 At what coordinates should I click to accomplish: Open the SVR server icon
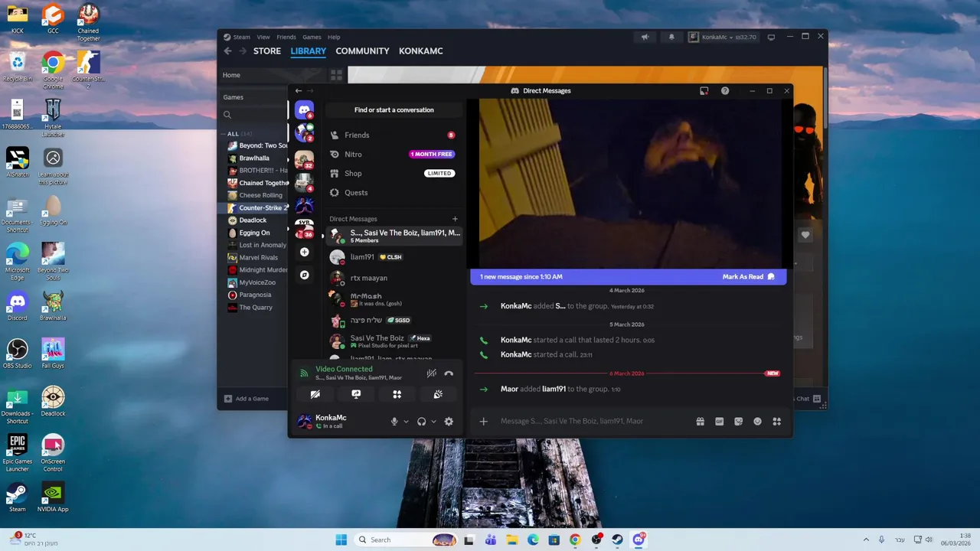(304, 227)
